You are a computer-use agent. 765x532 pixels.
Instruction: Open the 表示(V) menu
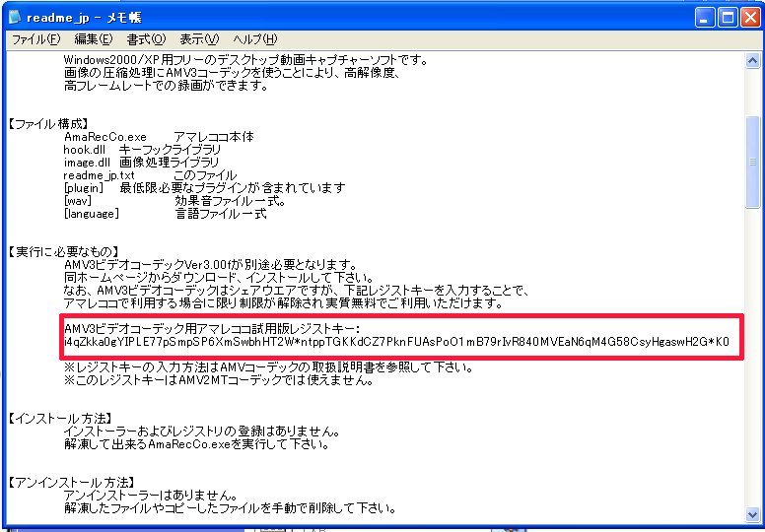pyautogui.click(x=199, y=39)
